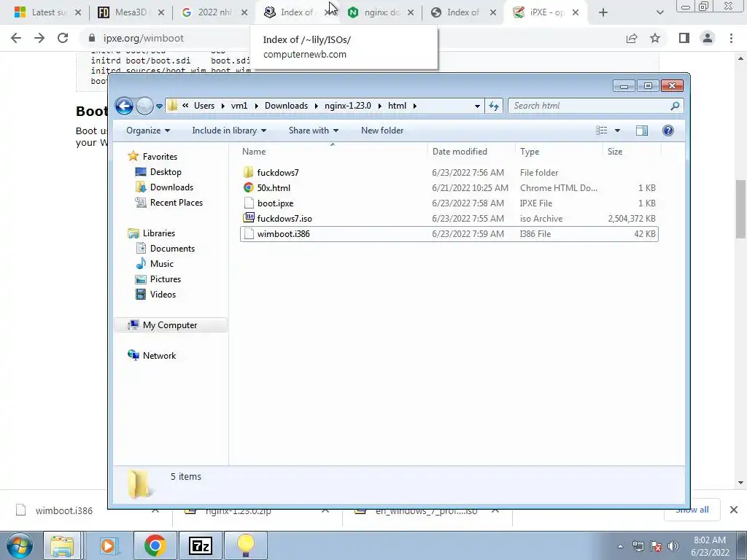Sort files by Date modified column
Screen dimensions: 747x560
(471, 152)
